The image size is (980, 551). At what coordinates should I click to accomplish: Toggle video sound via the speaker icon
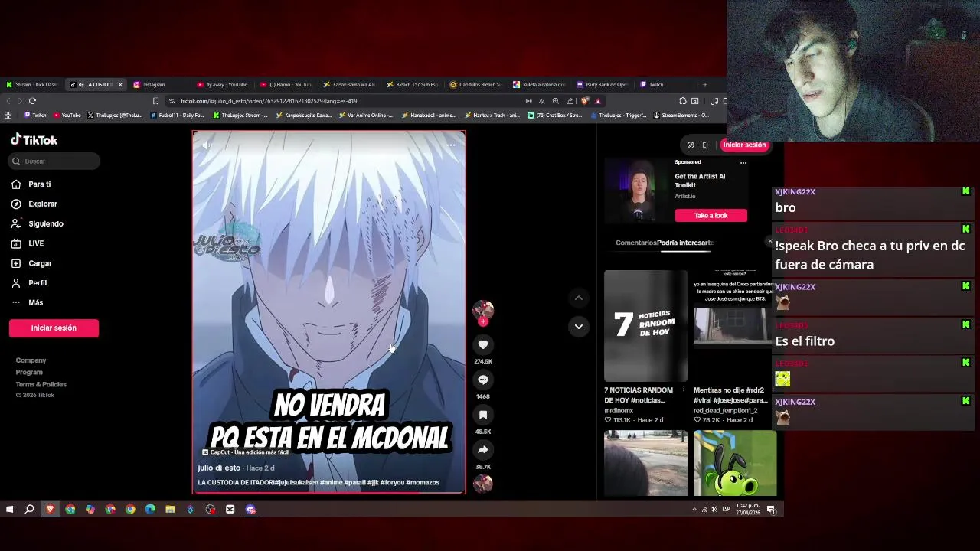207,145
